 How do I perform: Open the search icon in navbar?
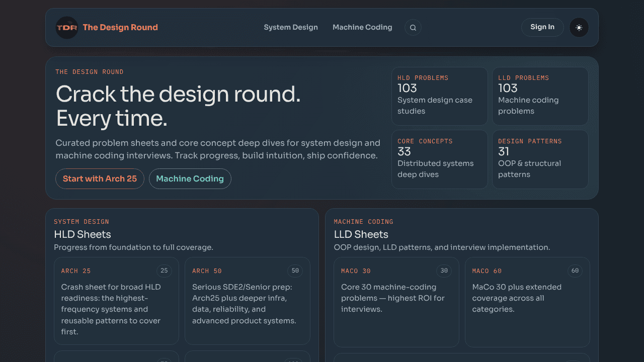point(413,28)
